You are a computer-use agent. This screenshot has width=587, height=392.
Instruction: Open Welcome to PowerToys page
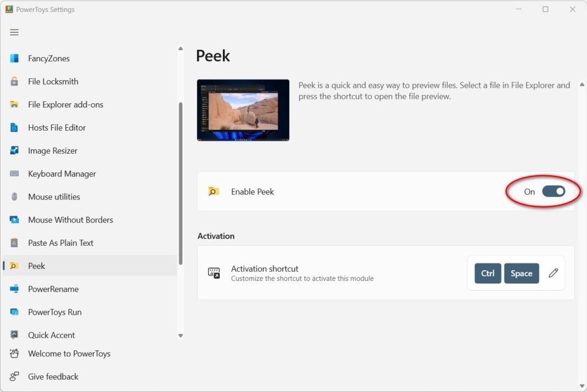(x=69, y=354)
